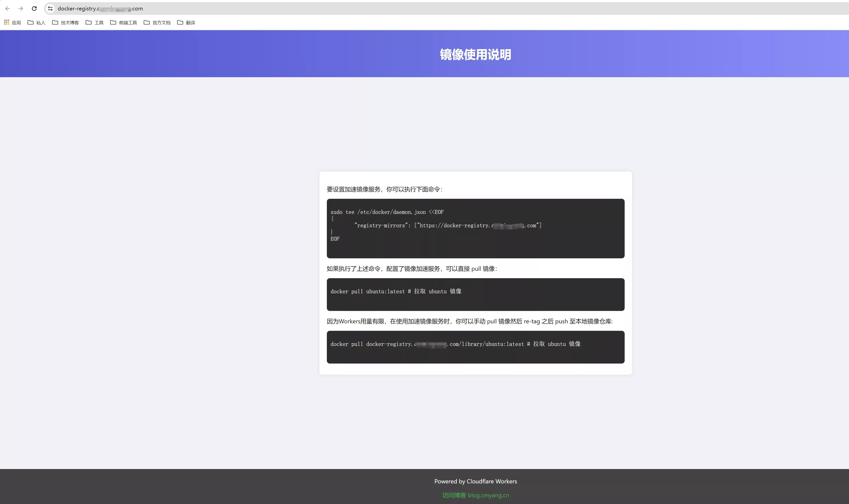The width and height of the screenshot is (849, 504).
Task: Click the docker pull ubuntu:latest code block
Action: click(475, 294)
